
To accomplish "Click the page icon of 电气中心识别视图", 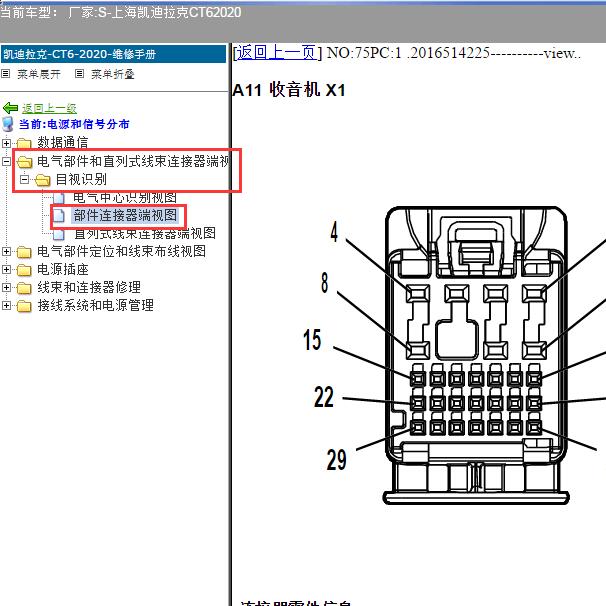I will [x=59, y=198].
